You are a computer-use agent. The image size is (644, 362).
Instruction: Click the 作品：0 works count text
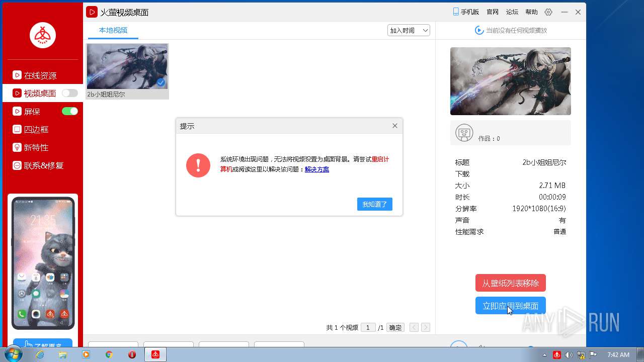coord(489,138)
